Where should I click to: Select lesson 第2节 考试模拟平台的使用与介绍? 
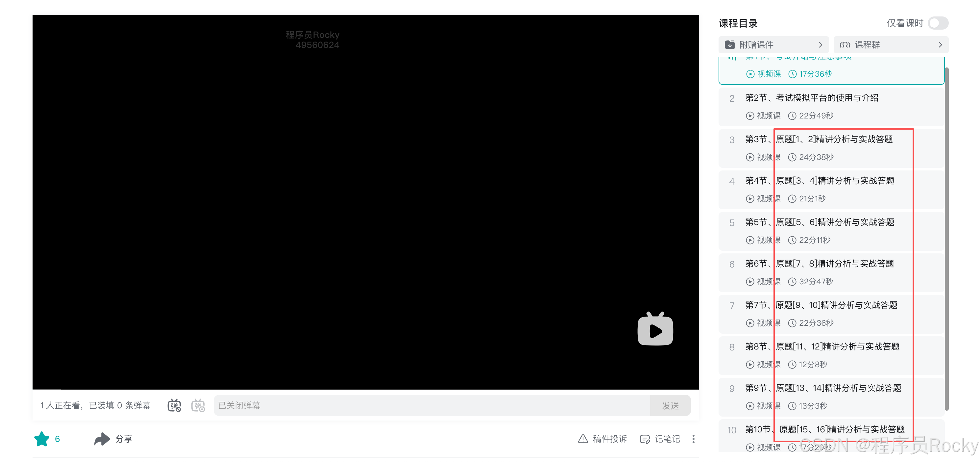812,98
